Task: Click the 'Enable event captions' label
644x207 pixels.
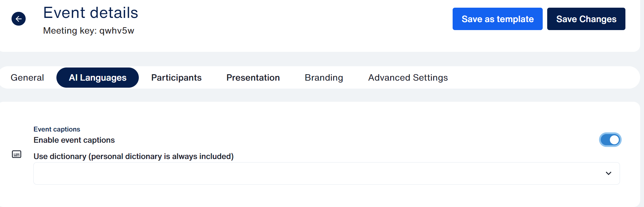Action: coord(74,140)
